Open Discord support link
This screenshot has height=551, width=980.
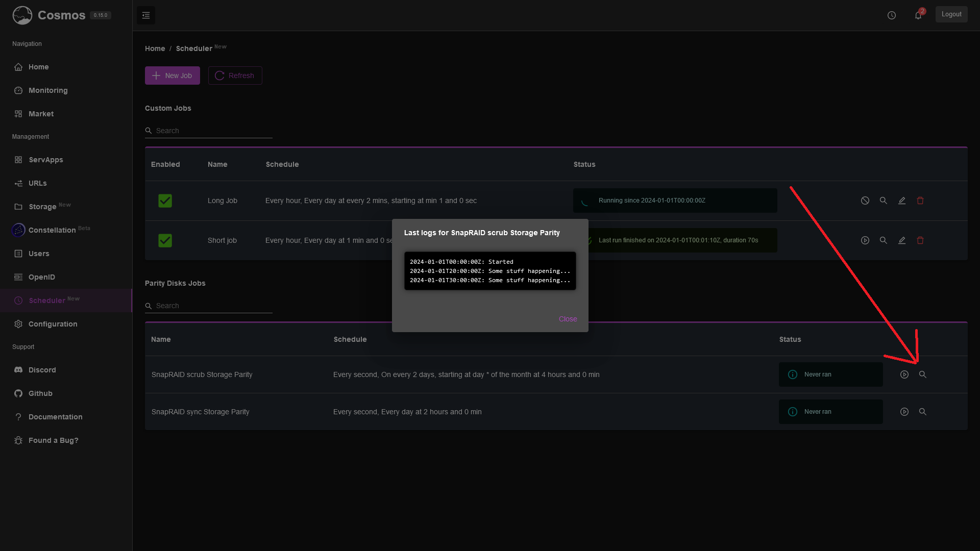(x=66, y=370)
